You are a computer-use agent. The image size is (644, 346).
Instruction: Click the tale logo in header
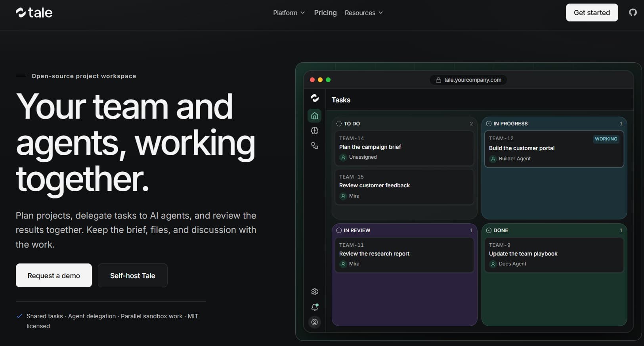pyautogui.click(x=34, y=13)
